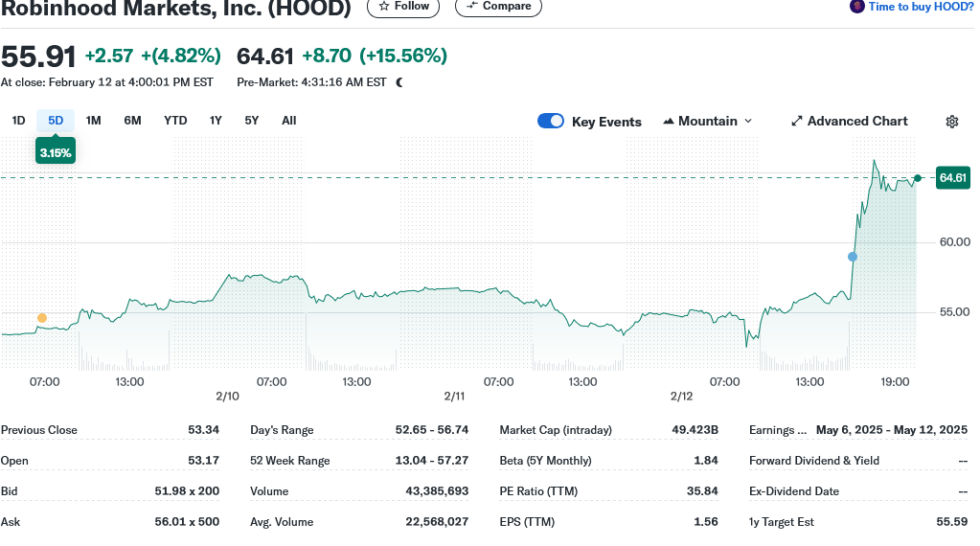This screenshot has width=980, height=546.
Task: Click the Avg. Volume value 22,568,027
Action: click(437, 522)
